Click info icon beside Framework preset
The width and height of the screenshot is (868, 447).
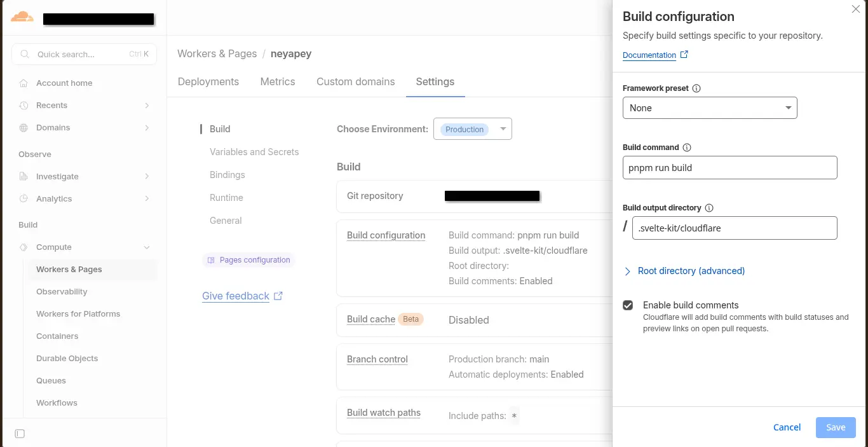696,88
